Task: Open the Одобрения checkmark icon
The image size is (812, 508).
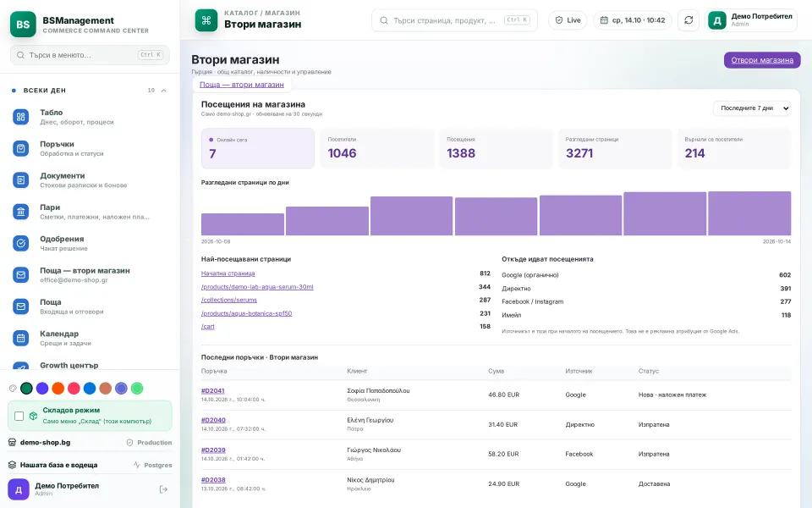Action: [20, 243]
